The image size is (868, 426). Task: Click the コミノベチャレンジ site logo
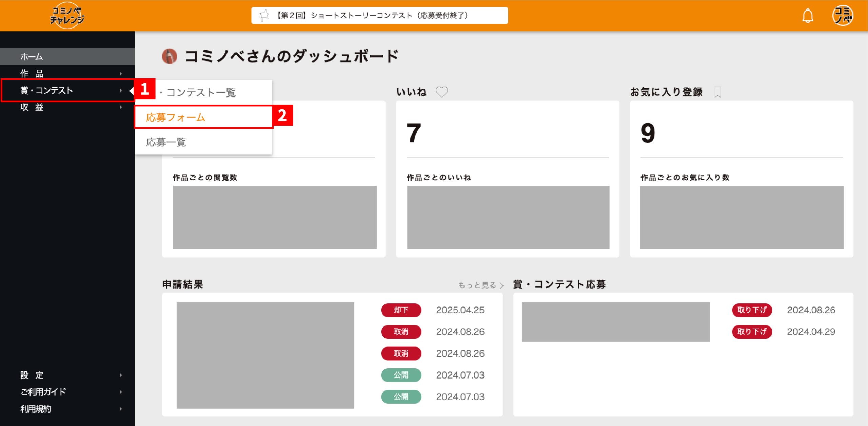(x=67, y=16)
